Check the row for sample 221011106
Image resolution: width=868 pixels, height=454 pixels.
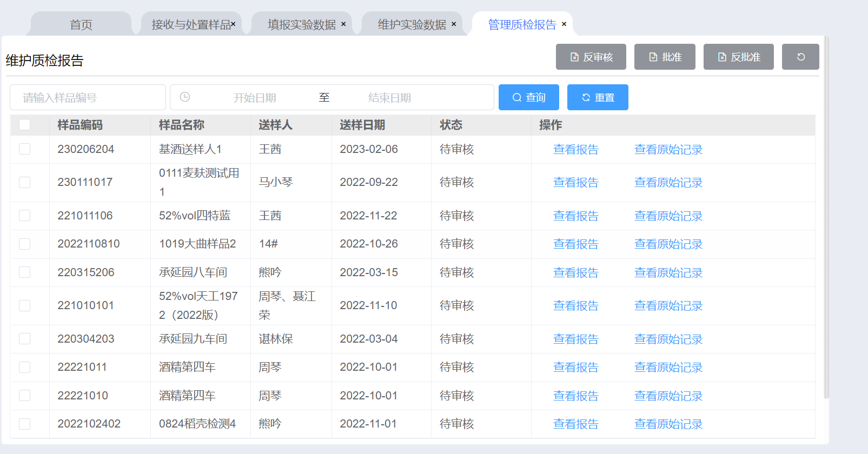[x=24, y=216]
